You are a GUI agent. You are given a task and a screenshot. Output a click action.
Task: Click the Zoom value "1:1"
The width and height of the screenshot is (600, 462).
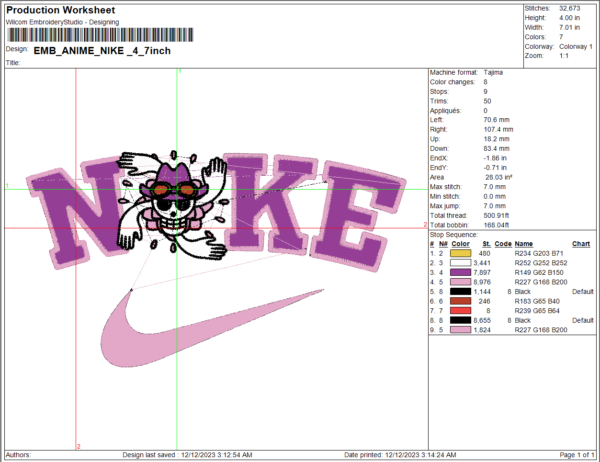coord(564,56)
